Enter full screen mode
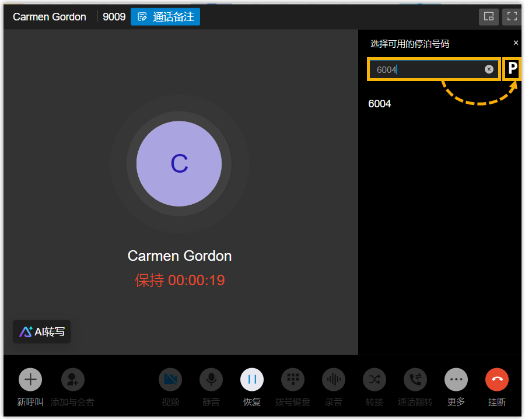 (x=512, y=17)
